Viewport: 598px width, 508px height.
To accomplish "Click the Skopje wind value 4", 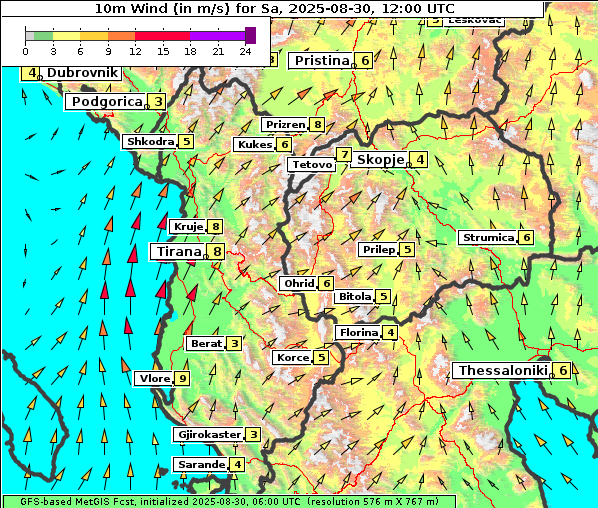I will pos(420,159).
